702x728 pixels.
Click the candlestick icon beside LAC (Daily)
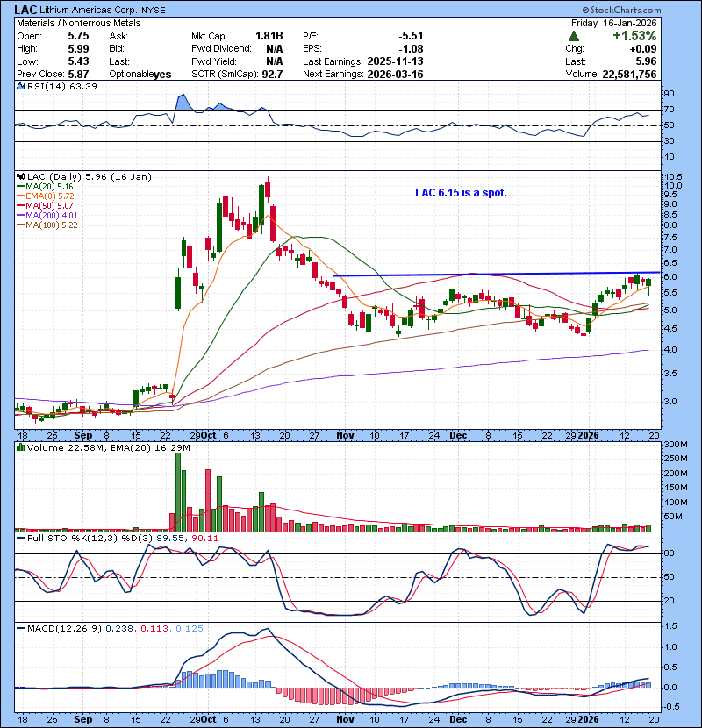[20, 177]
